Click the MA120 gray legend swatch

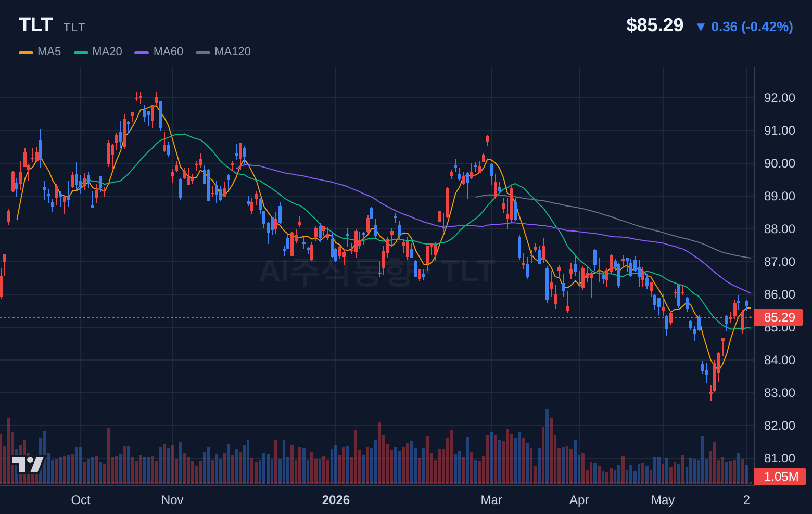pos(203,52)
